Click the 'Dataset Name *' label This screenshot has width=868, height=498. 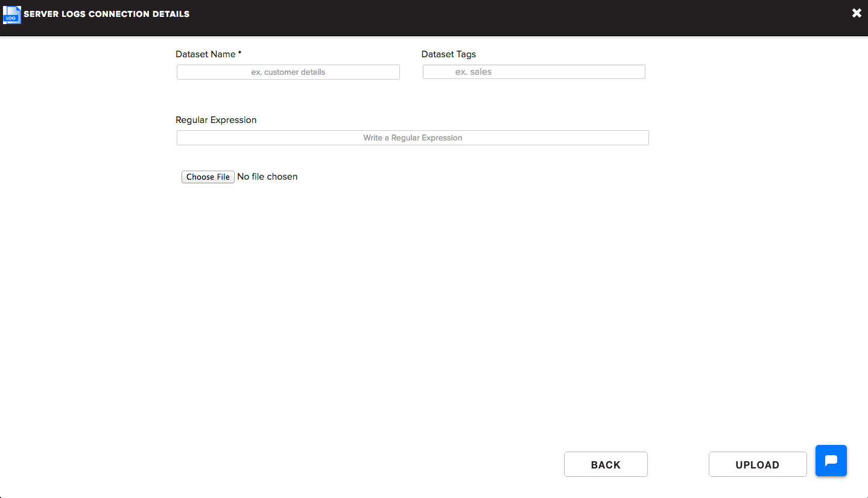click(209, 54)
